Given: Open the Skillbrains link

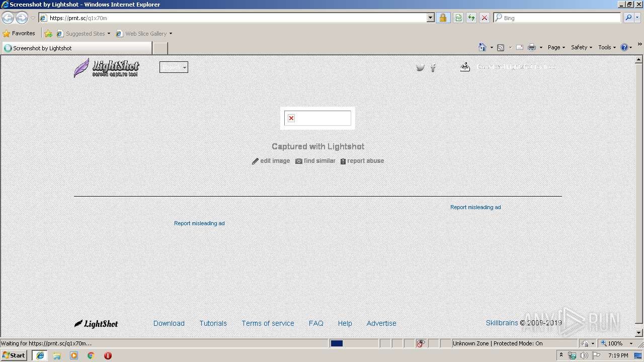Looking at the screenshot, I should click(x=502, y=323).
